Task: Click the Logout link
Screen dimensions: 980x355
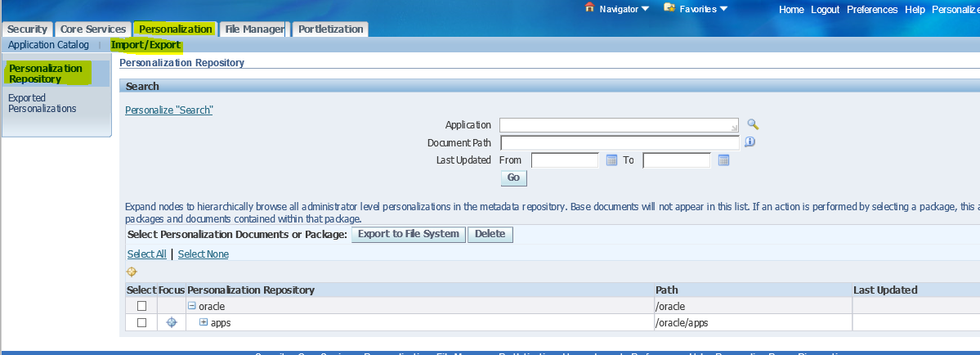Action: coord(825,9)
